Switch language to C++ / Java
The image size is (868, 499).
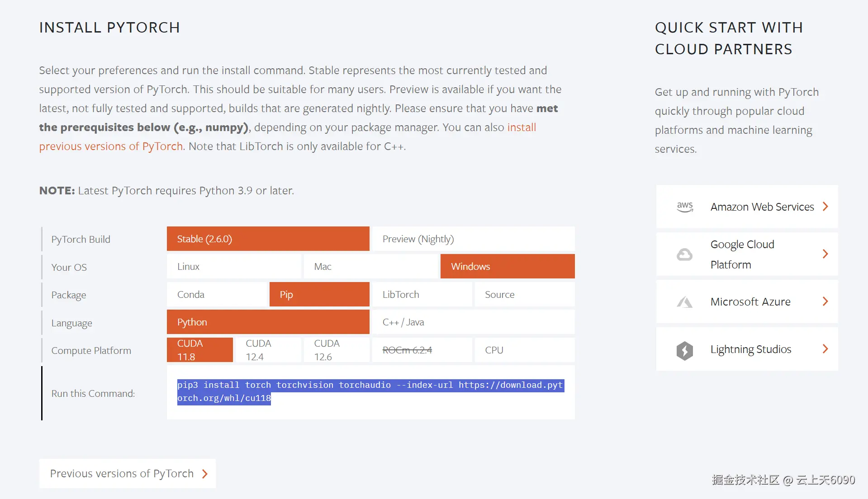point(473,322)
